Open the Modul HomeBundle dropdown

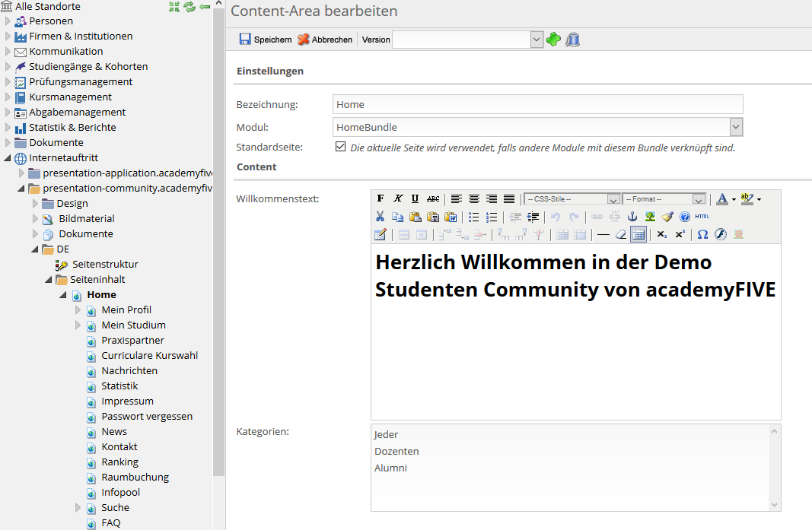[736, 127]
